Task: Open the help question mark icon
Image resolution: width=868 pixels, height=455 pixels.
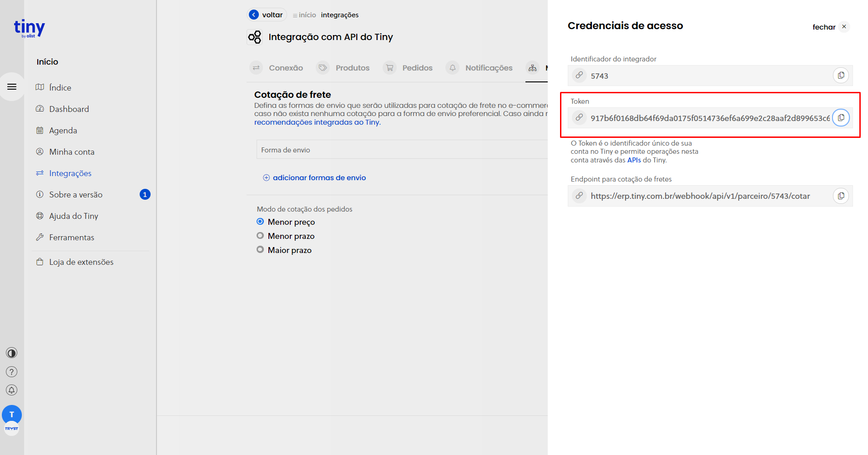Action: (x=12, y=372)
